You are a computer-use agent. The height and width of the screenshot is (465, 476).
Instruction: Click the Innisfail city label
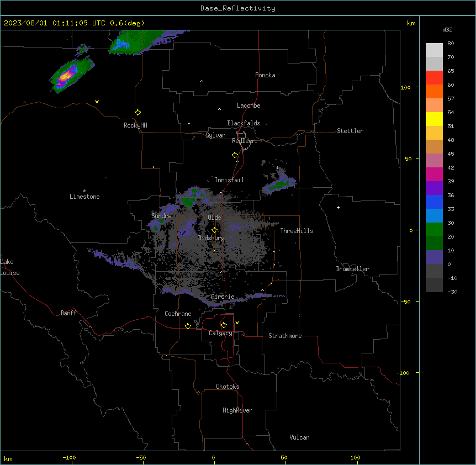(x=229, y=180)
